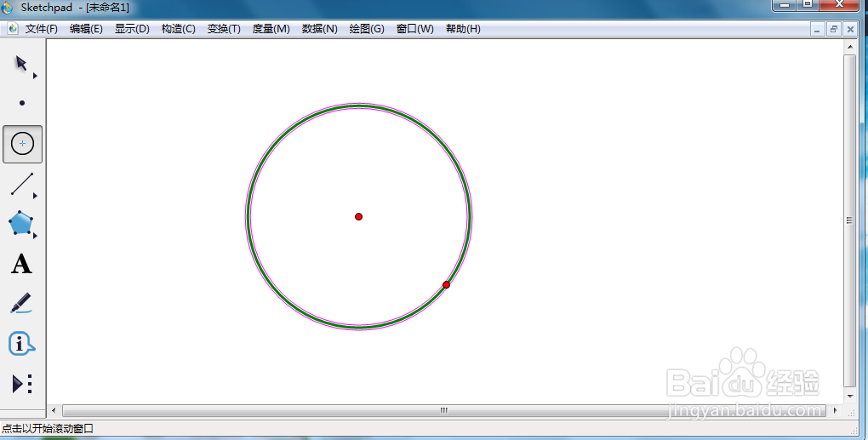Open the 绘图(G) menu
The image size is (868, 440).
point(367,29)
